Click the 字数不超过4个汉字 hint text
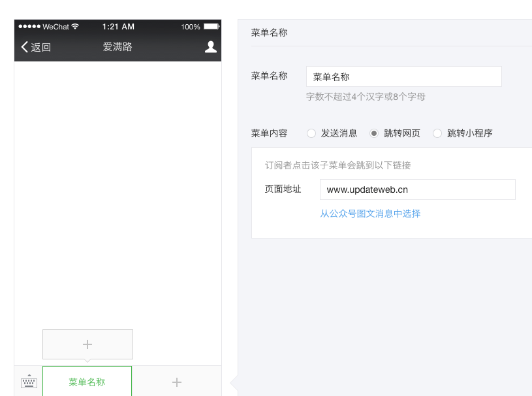Viewport: 532px width, 396px height. pos(366,97)
